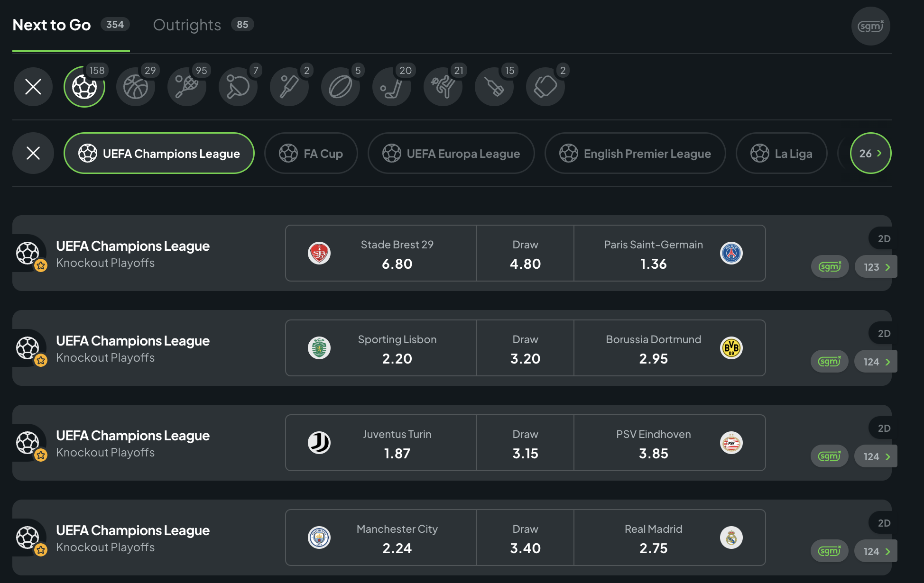Open the SGM same game multi button at top right
Screen dimensions: 924x583
871,26
